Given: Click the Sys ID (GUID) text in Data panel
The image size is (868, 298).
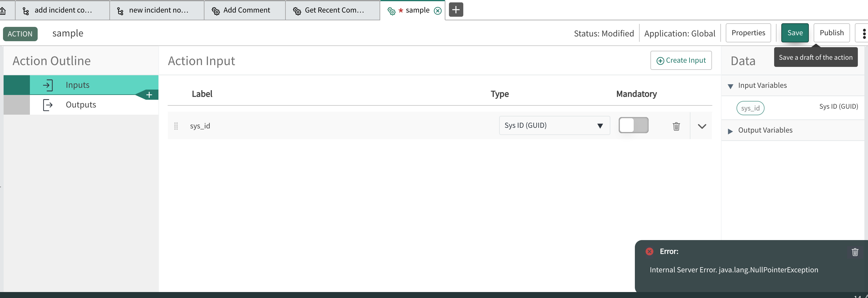Looking at the screenshot, I should point(838,107).
